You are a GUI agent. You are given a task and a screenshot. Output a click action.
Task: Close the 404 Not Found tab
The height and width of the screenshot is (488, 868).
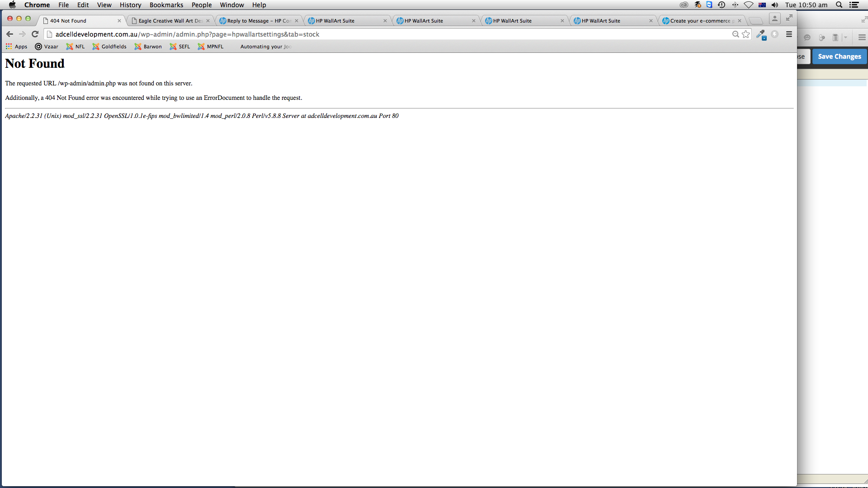[x=119, y=21]
